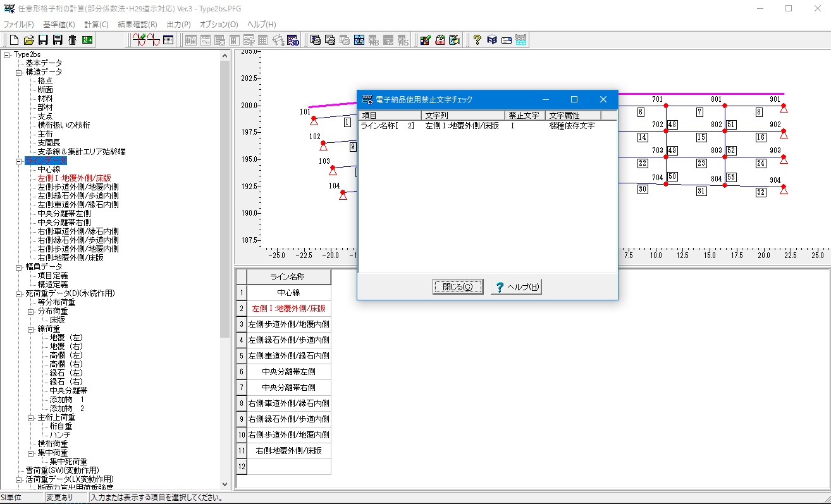
Task: Collapse the 線荷重 tree node
Action: coord(31,329)
